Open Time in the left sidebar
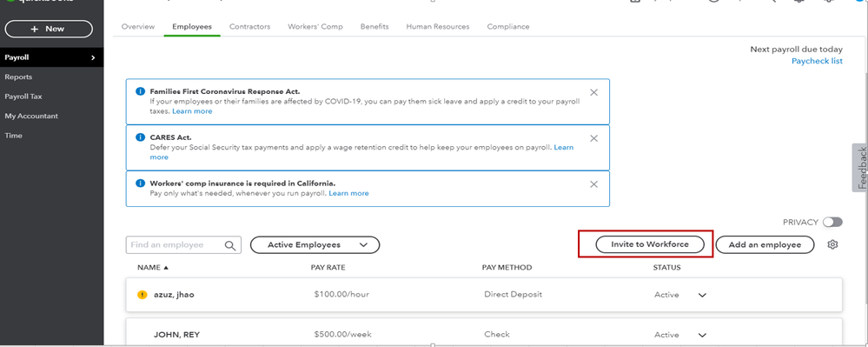This screenshot has width=868, height=347. [13, 136]
